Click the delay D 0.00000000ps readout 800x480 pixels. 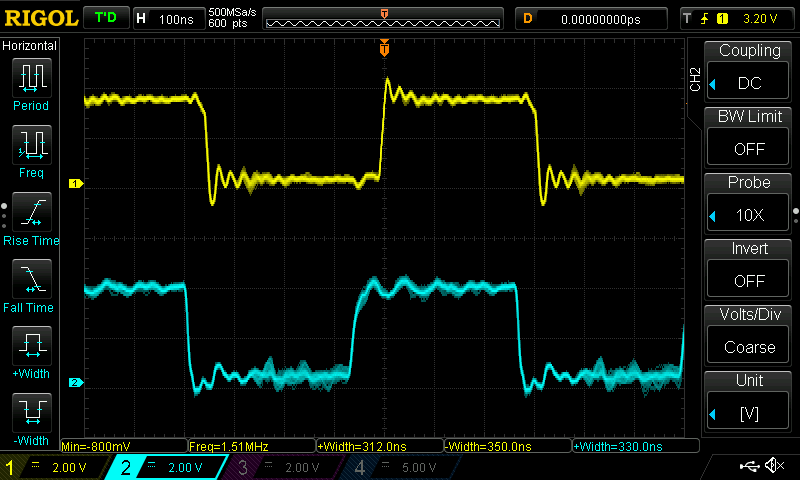(591, 19)
